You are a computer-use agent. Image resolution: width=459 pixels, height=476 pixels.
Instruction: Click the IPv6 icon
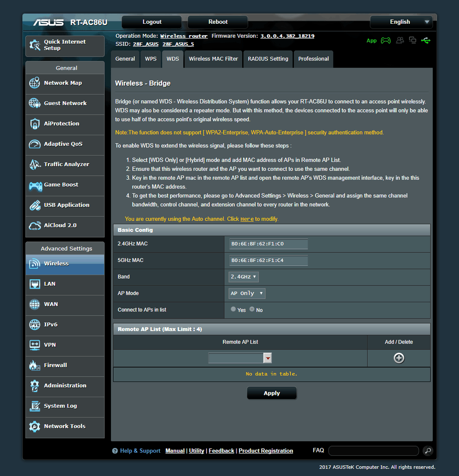point(35,325)
